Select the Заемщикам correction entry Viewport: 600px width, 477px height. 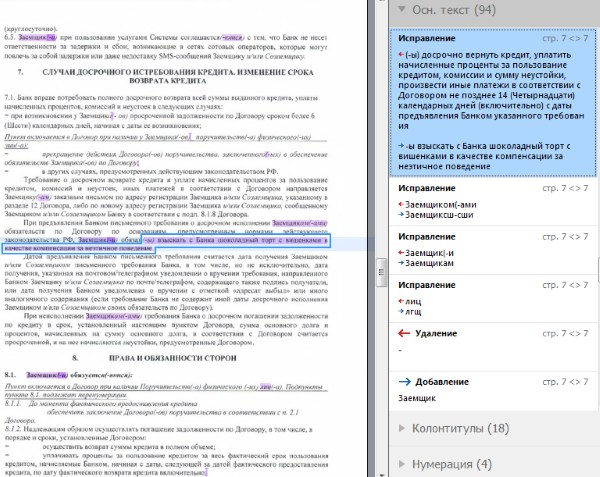(x=493, y=251)
